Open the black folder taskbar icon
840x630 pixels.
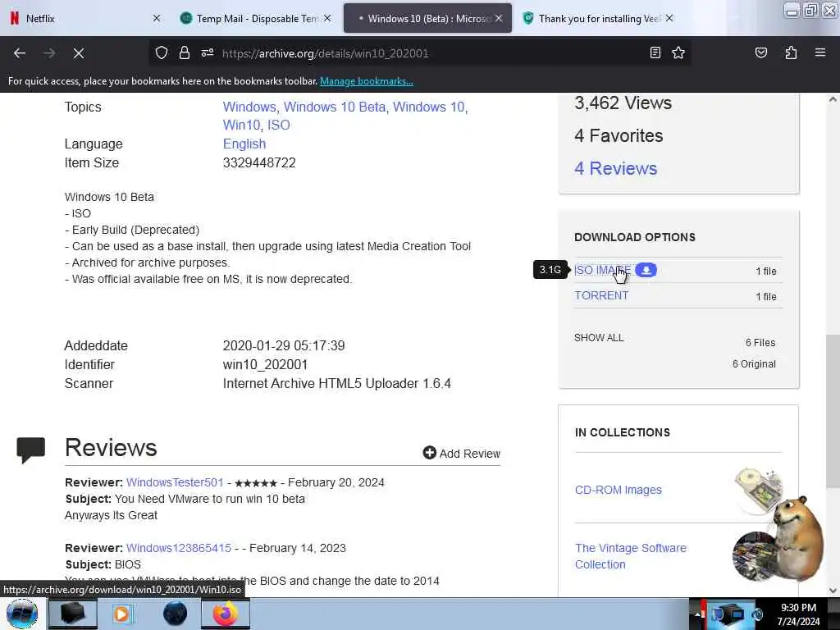tap(73, 614)
